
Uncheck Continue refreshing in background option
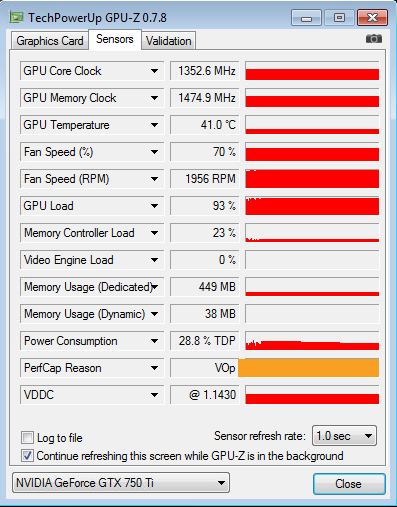coord(27,456)
